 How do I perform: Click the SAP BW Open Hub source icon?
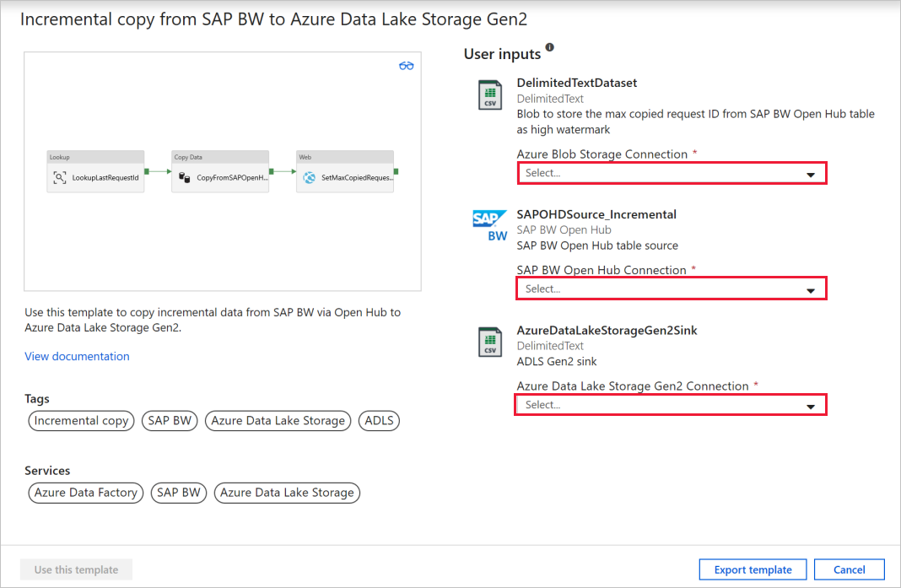pyautogui.click(x=490, y=224)
